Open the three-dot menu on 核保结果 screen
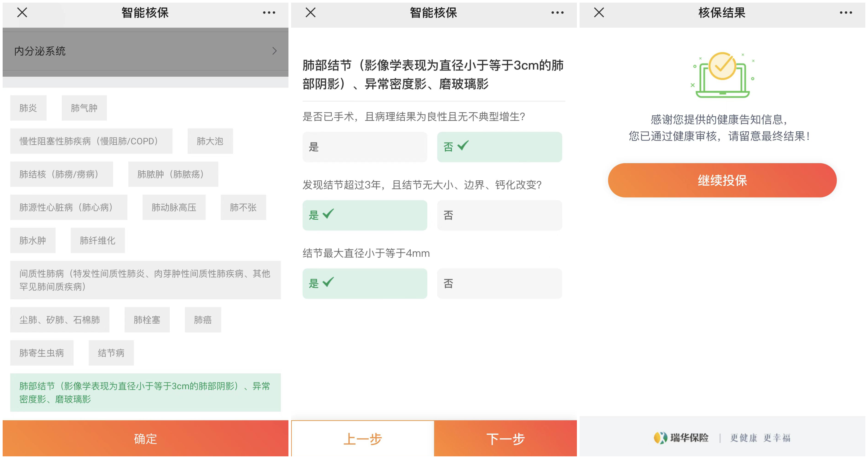The width and height of the screenshot is (868, 459). point(846,13)
